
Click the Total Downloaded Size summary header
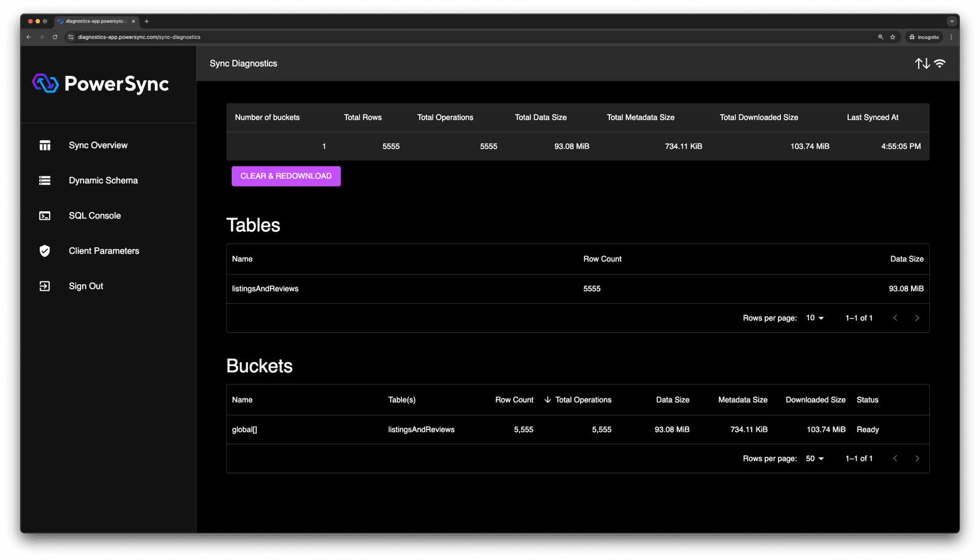point(759,118)
